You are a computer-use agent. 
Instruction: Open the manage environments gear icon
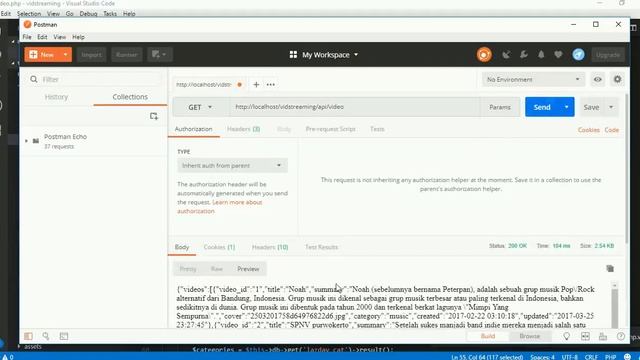617,79
